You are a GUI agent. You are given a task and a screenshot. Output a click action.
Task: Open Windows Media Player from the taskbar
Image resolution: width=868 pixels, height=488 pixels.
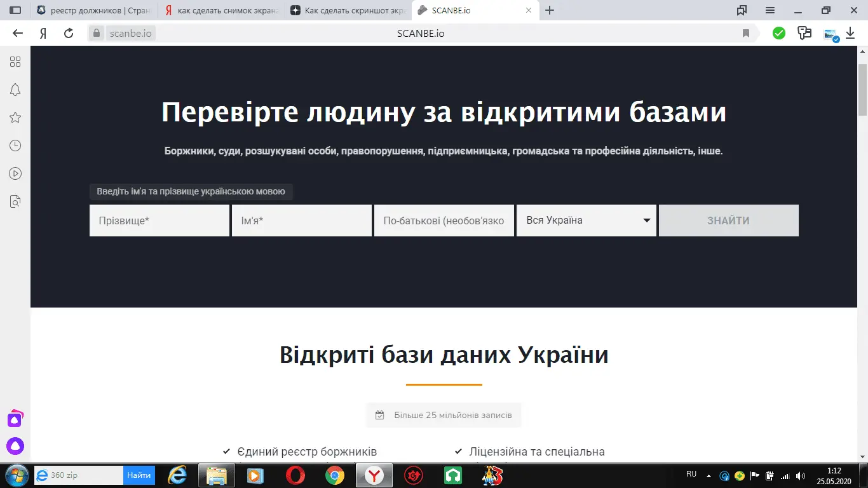pyautogui.click(x=256, y=475)
